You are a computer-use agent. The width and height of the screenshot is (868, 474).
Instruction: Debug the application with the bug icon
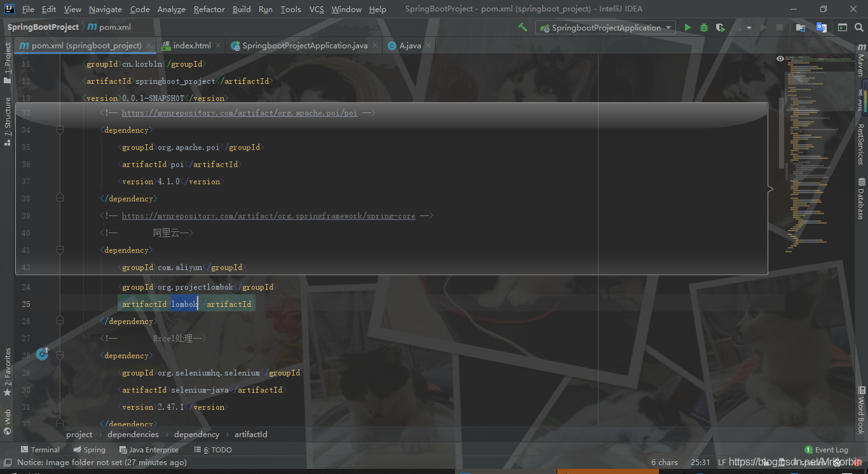coord(703,27)
